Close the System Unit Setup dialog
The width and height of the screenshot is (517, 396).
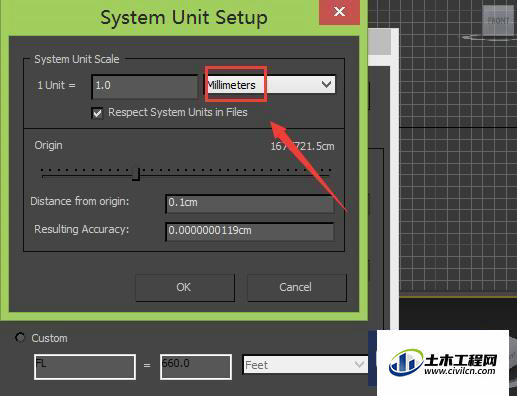(339, 12)
